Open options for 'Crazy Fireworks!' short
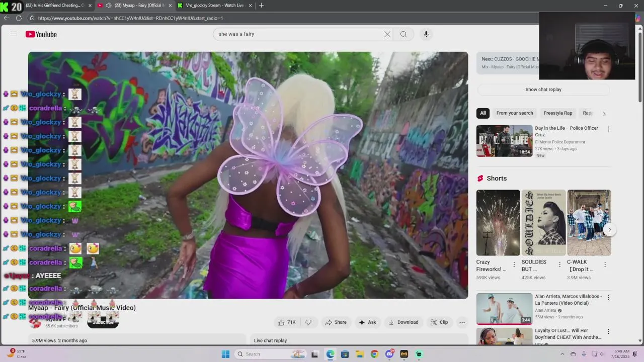Image resolution: width=644 pixels, height=362 pixels. pos(514,264)
